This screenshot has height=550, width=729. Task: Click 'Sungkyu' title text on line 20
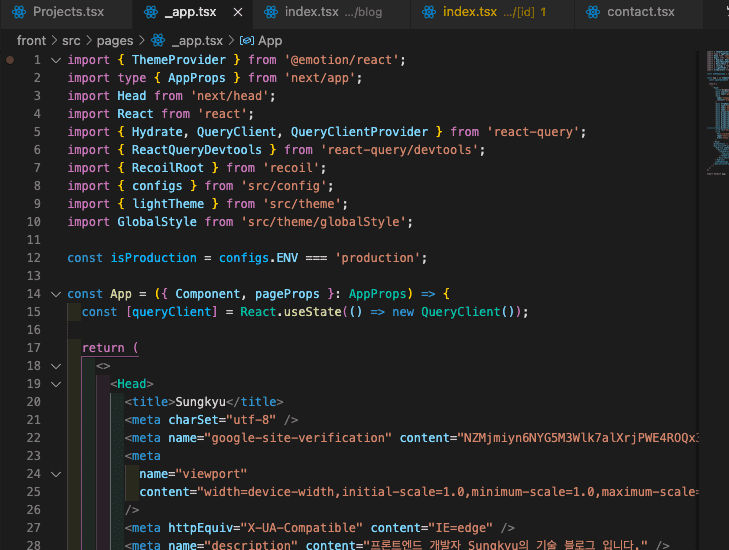coord(200,402)
